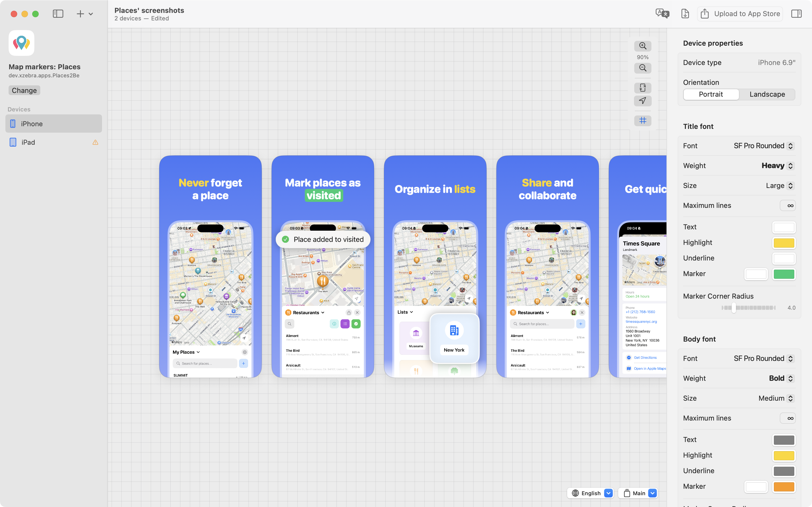
Task: Open Title font Font dropdown
Action: tap(764, 146)
